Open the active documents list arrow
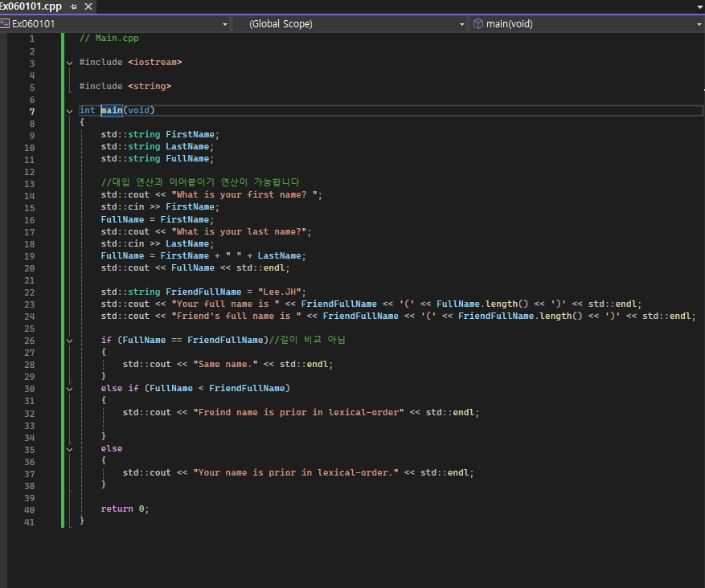Viewport: 705px width, 588px height. pos(699,7)
